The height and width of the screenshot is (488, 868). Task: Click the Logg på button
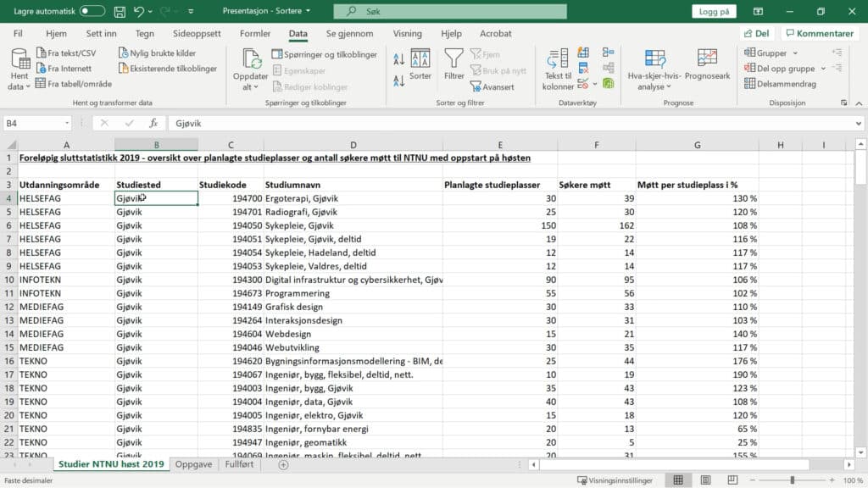tap(714, 11)
